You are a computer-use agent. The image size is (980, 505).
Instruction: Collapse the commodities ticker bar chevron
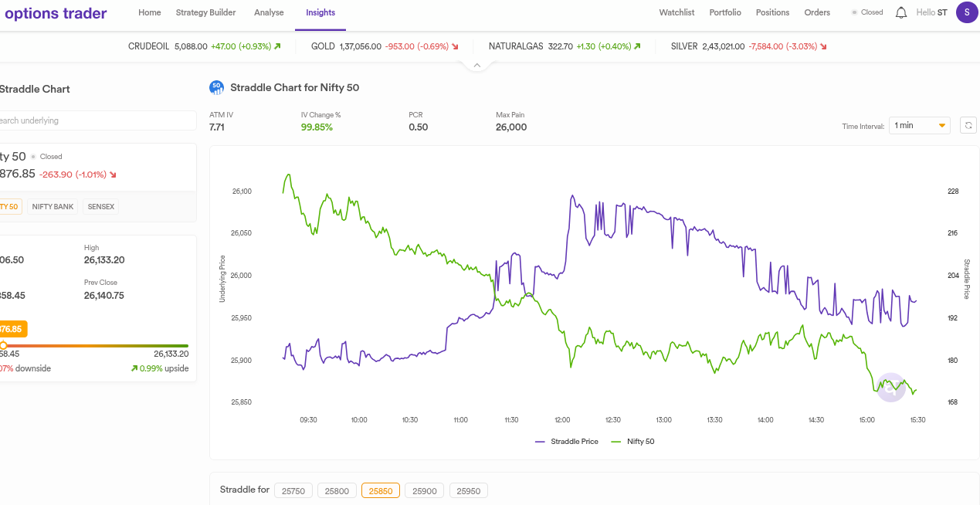(476, 66)
